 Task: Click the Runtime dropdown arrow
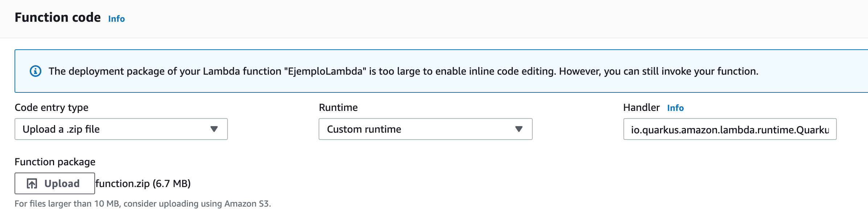tap(519, 129)
